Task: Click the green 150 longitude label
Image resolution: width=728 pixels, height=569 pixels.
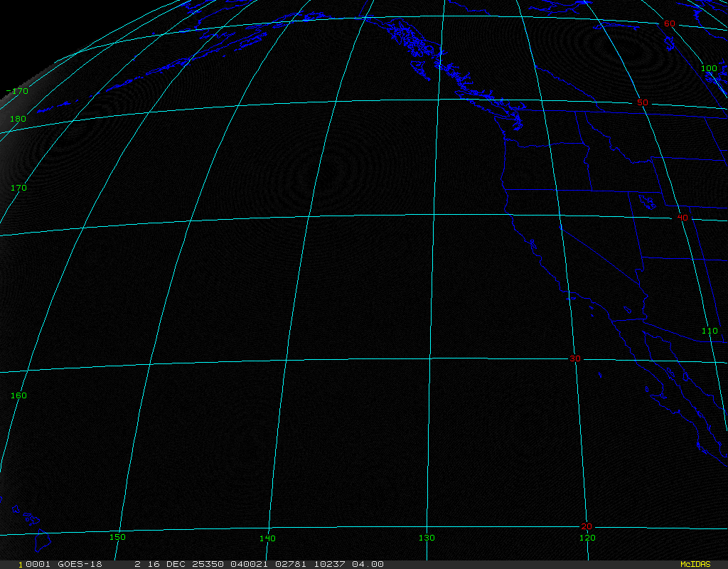Action: [117, 537]
